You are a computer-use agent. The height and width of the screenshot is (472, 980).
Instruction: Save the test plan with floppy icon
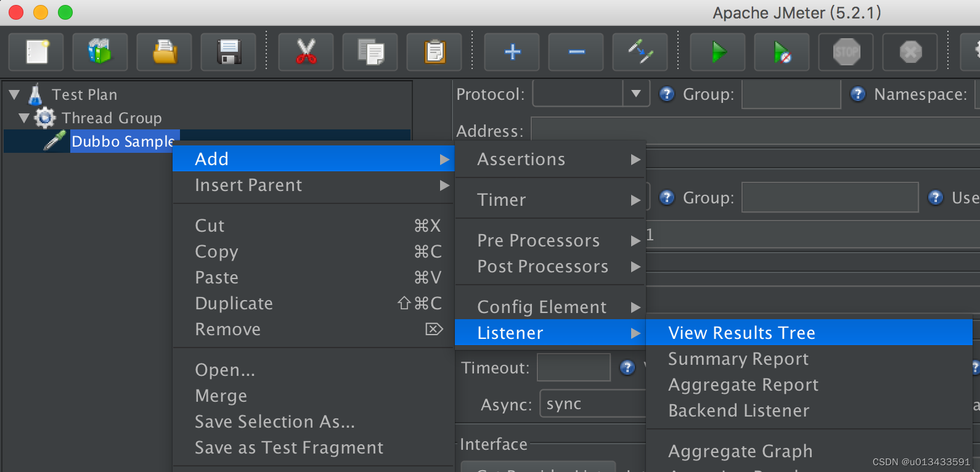tap(229, 52)
